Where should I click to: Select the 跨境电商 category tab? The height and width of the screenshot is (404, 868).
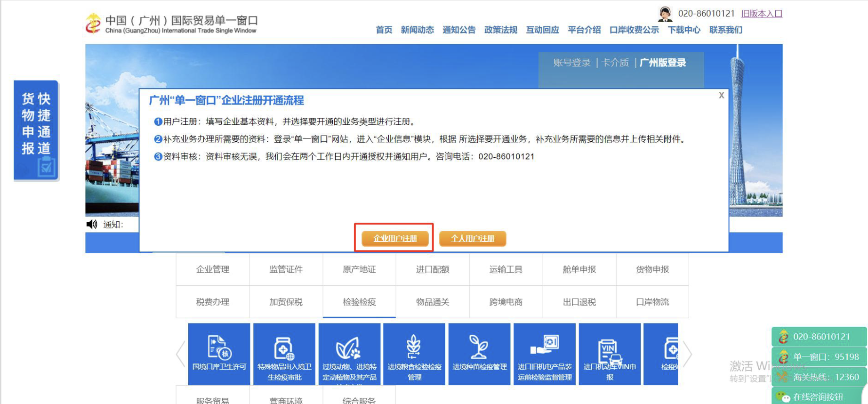(x=506, y=302)
